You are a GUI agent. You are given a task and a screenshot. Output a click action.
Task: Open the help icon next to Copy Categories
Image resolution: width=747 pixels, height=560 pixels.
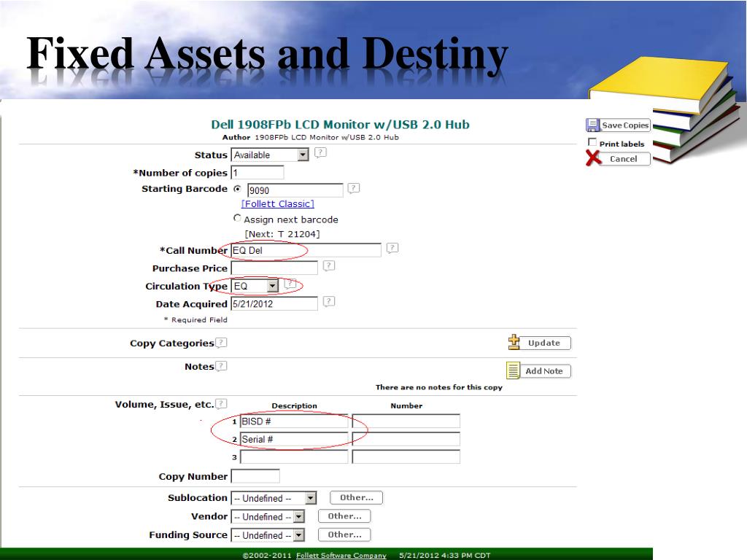221,343
